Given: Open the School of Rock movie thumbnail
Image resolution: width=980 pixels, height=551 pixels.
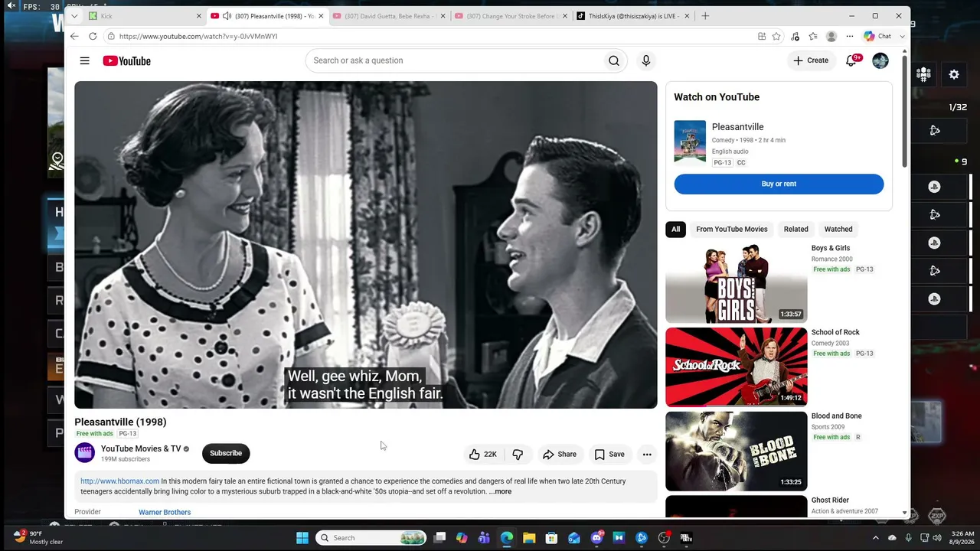Looking at the screenshot, I should 736,367.
